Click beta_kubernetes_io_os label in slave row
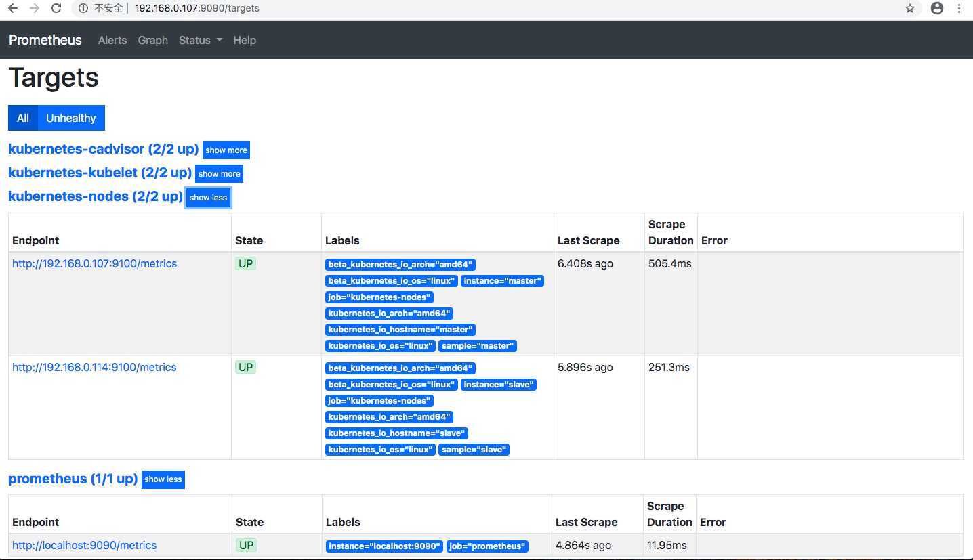 pyautogui.click(x=392, y=385)
